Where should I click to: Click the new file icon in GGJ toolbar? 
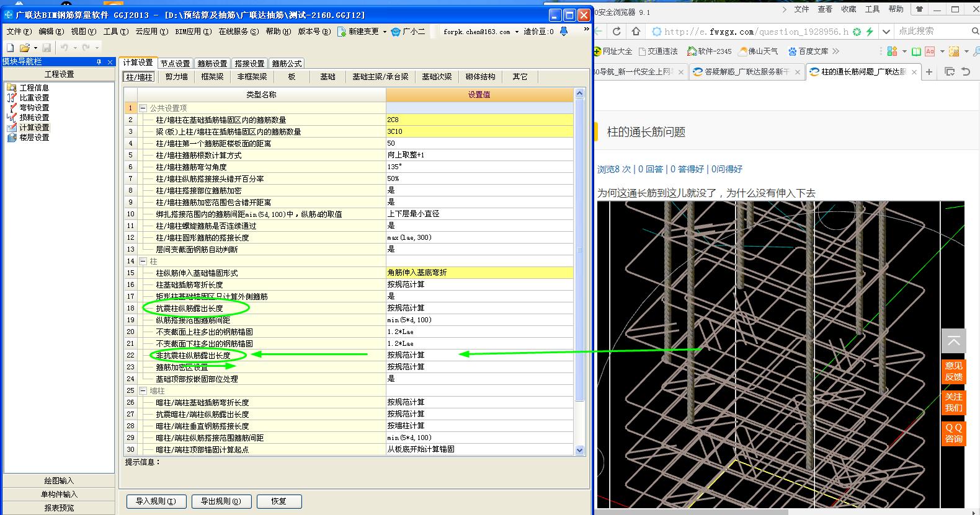10,48
